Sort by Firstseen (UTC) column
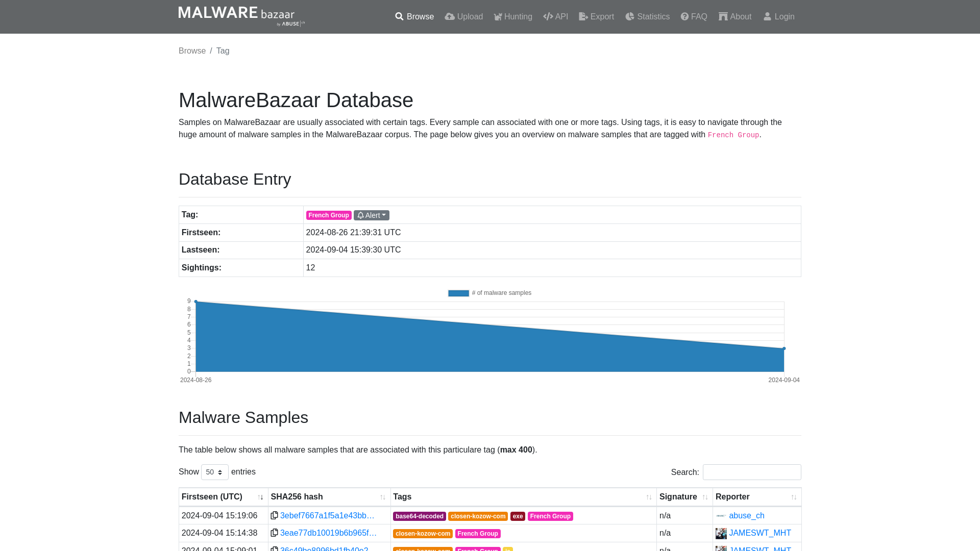 coord(223,497)
